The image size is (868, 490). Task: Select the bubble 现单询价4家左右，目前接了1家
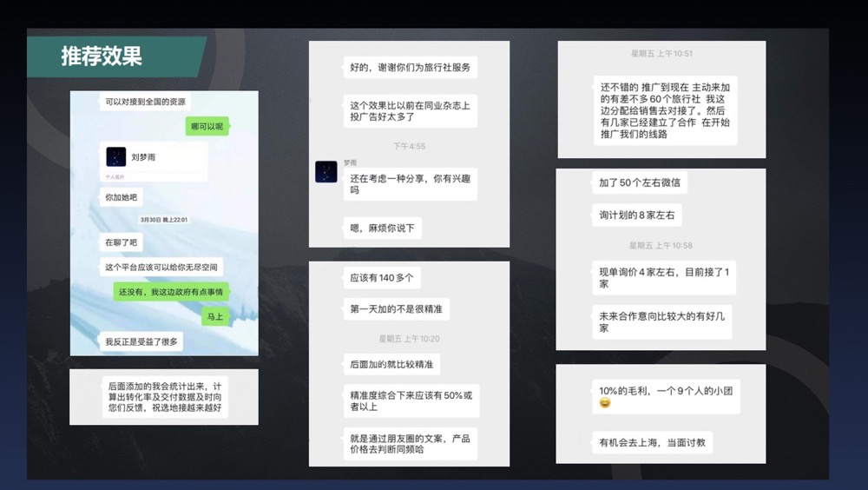(664, 278)
